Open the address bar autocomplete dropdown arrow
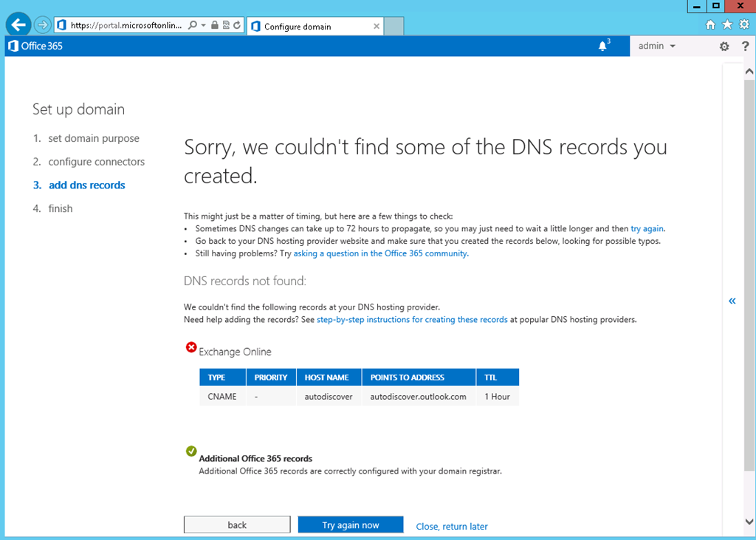Image resolution: width=756 pixels, height=540 pixels. click(204, 25)
